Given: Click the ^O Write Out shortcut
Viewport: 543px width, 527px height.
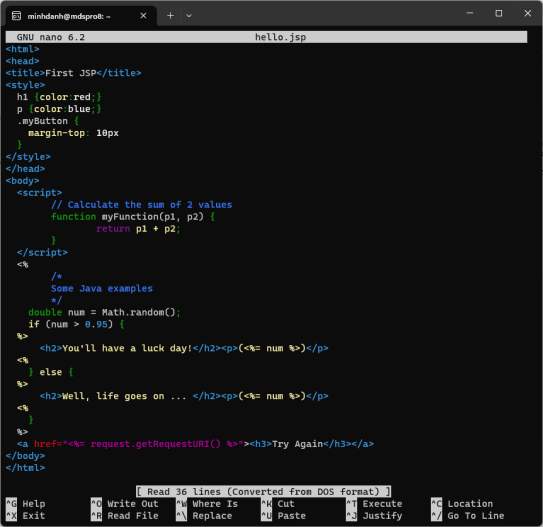Looking at the screenshot, I should pos(125,504).
